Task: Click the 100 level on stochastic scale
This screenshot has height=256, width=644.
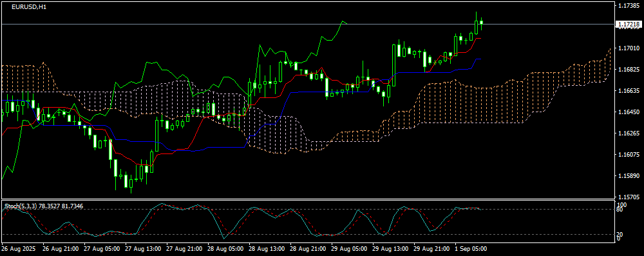Action: pos(622,204)
